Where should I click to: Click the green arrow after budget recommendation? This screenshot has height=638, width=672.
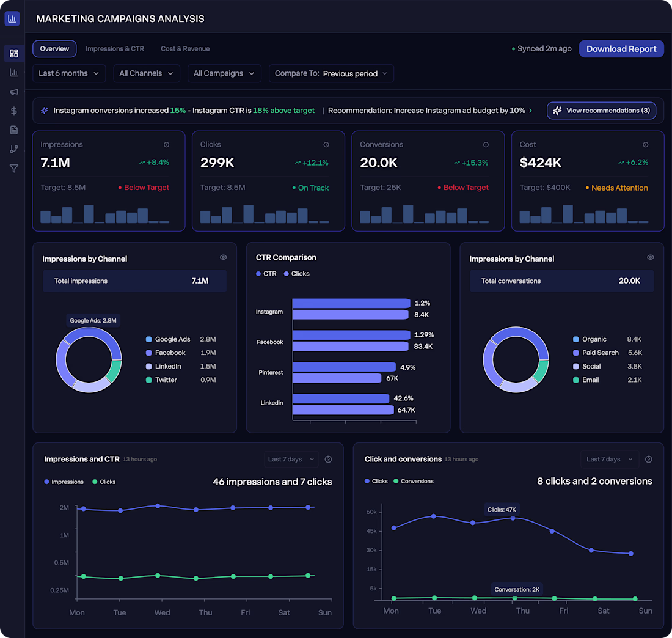click(530, 111)
